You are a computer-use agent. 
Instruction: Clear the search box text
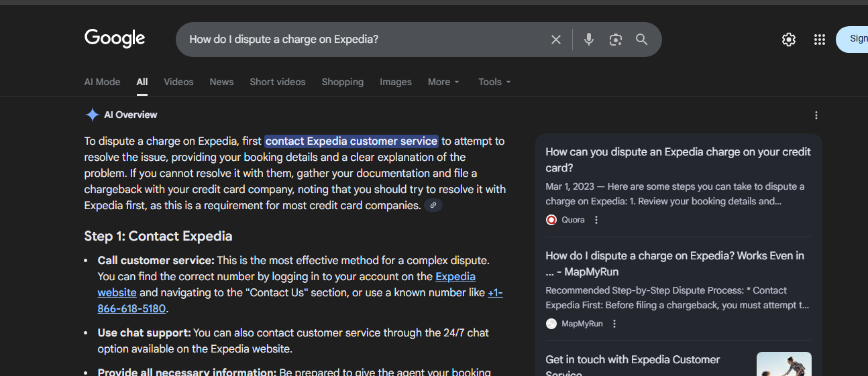(555, 40)
